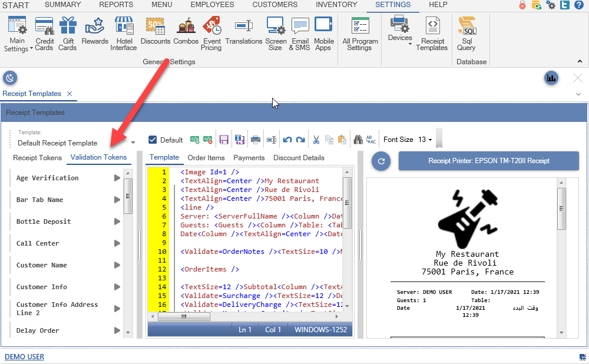
Task: Toggle the night mode moon icon
Action: pyautogui.click(x=10, y=78)
